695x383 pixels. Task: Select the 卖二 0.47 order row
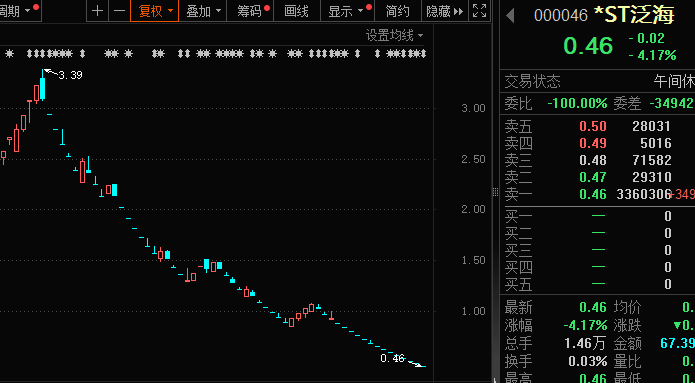tap(597, 177)
